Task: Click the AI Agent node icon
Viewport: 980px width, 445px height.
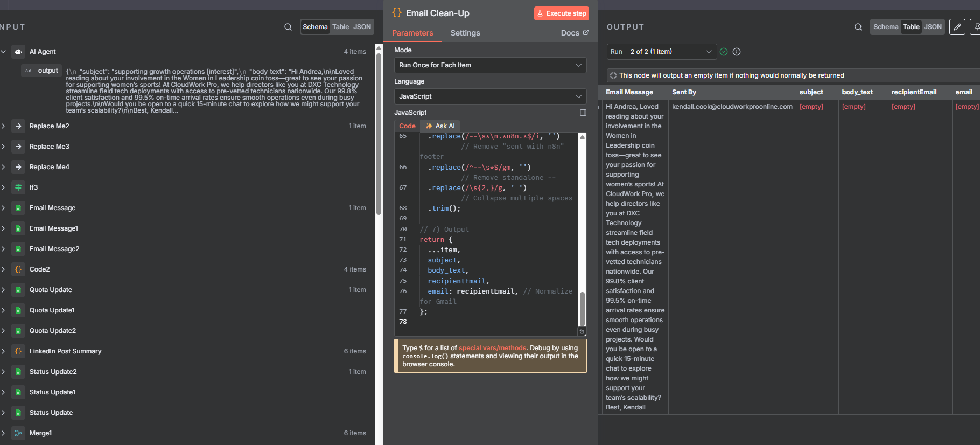Action: [x=18, y=52]
